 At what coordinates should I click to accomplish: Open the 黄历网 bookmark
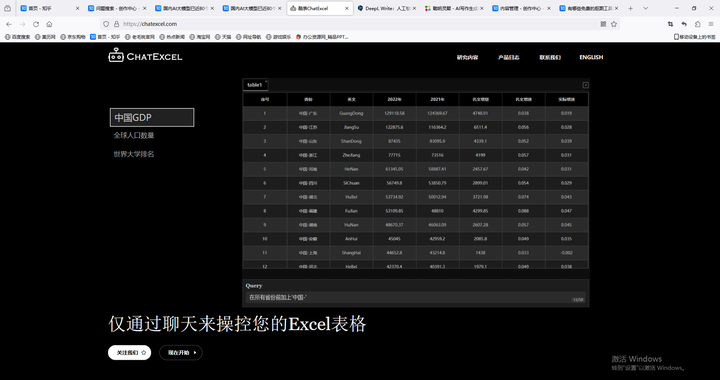(x=45, y=37)
